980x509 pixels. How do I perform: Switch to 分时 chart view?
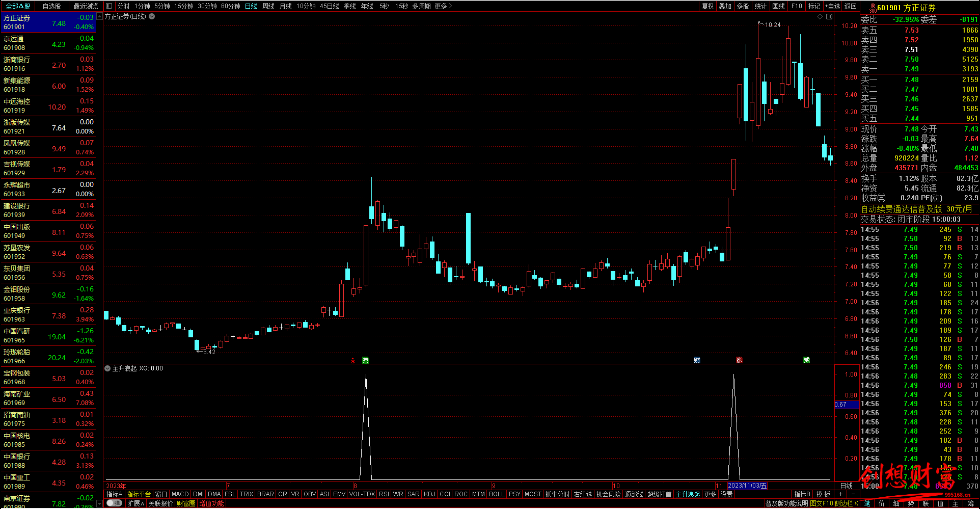point(123,6)
